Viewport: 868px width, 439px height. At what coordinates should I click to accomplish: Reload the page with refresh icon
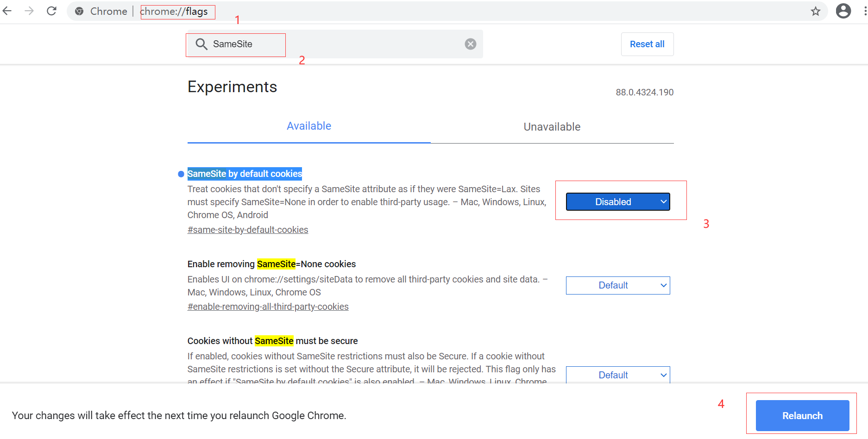coord(51,11)
